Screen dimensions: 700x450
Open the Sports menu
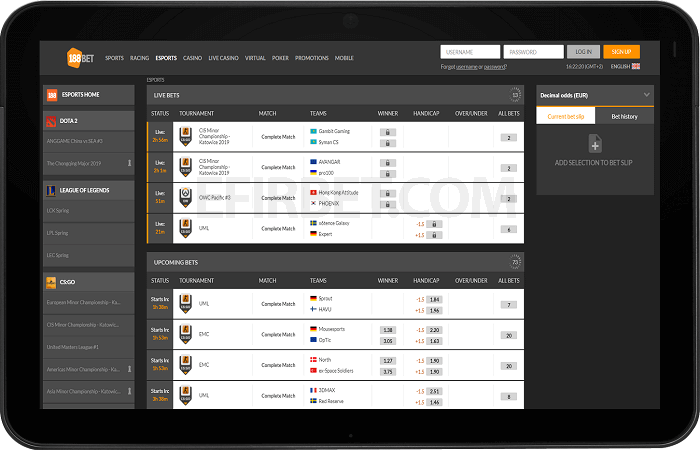click(x=114, y=58)
